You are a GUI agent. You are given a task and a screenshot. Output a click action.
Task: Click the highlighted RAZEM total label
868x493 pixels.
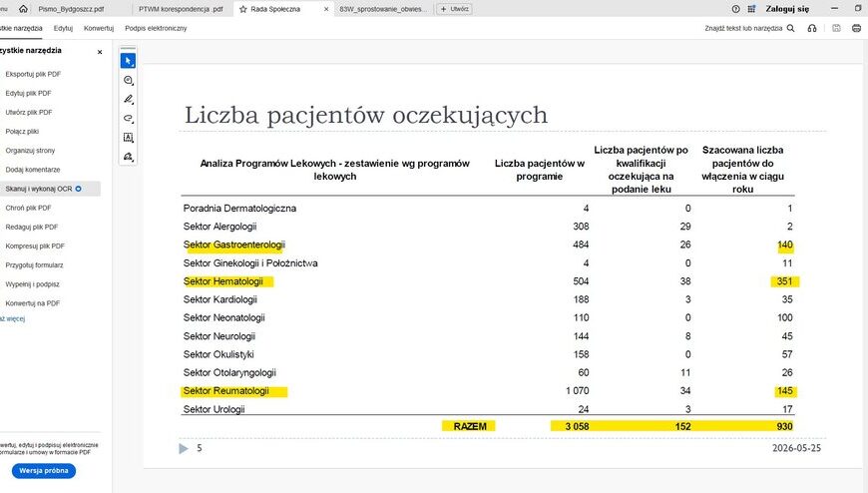[470, 426]
